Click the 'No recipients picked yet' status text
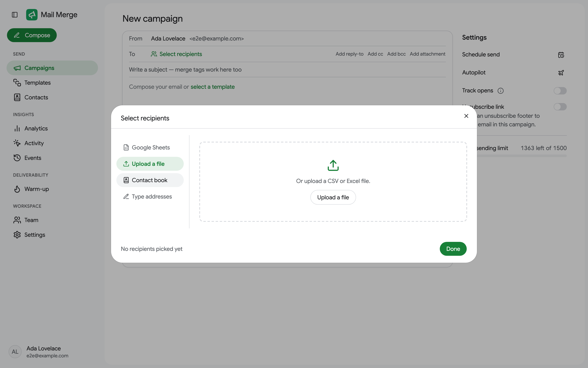 click(151, 249)
